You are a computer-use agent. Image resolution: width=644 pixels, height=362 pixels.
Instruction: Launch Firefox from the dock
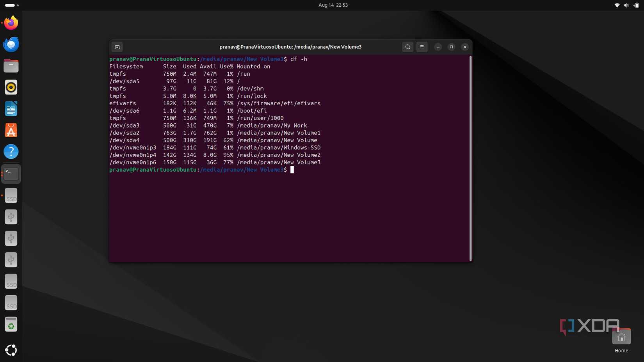[11, 23]
